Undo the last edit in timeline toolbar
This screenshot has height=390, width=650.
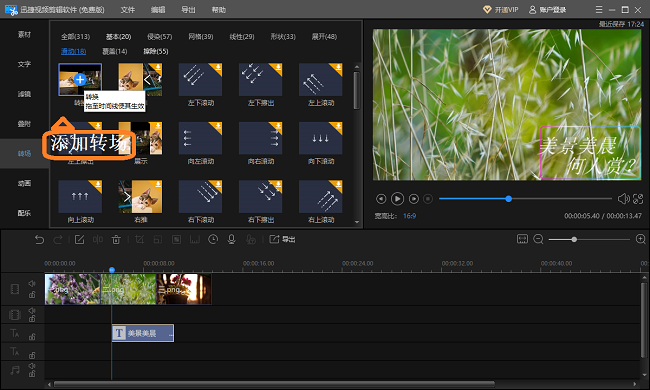point(39,240)
